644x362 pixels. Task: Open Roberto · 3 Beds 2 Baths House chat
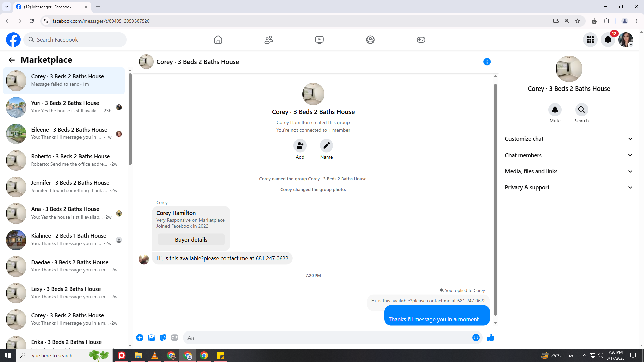64,160
